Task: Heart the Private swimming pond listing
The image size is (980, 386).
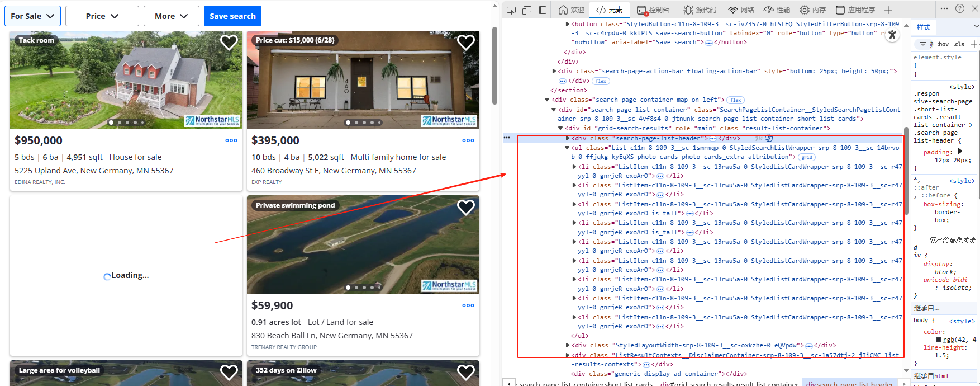Action: 466,208
